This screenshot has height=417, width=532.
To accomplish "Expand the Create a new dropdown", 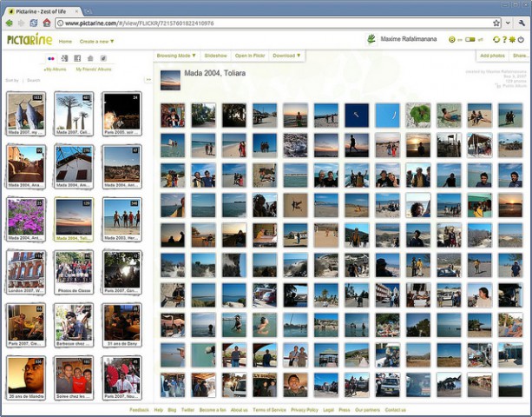I will coord(96,42).
